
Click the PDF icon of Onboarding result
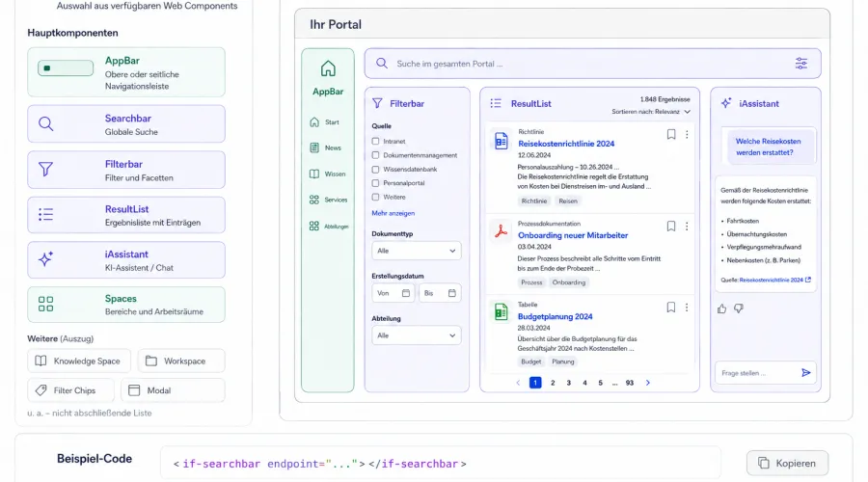coord(501,231)
